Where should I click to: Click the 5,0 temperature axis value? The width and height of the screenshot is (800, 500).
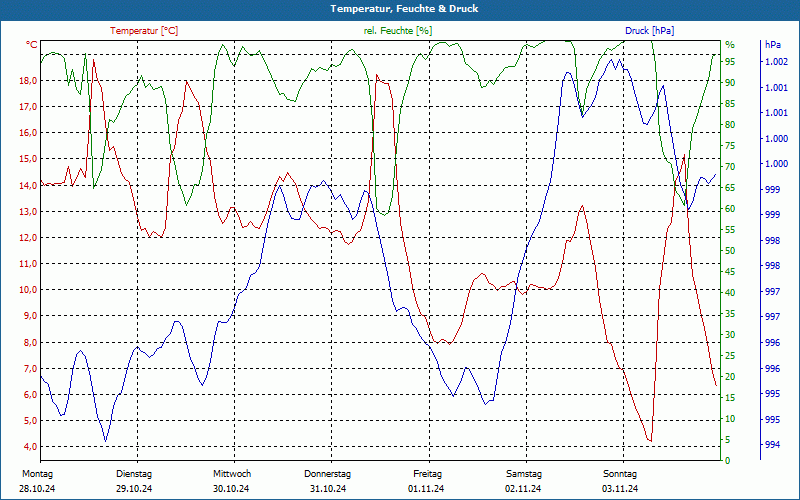(x=31, y=421)
